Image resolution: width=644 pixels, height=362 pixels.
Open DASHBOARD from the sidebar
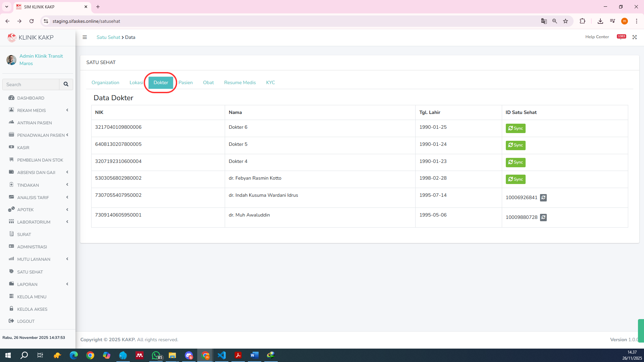tap(31, 98)
